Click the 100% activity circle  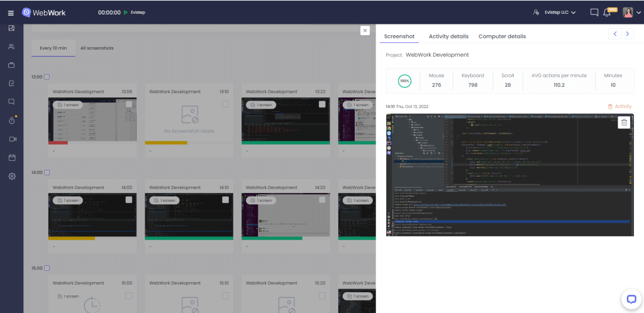tap(404, 81)
